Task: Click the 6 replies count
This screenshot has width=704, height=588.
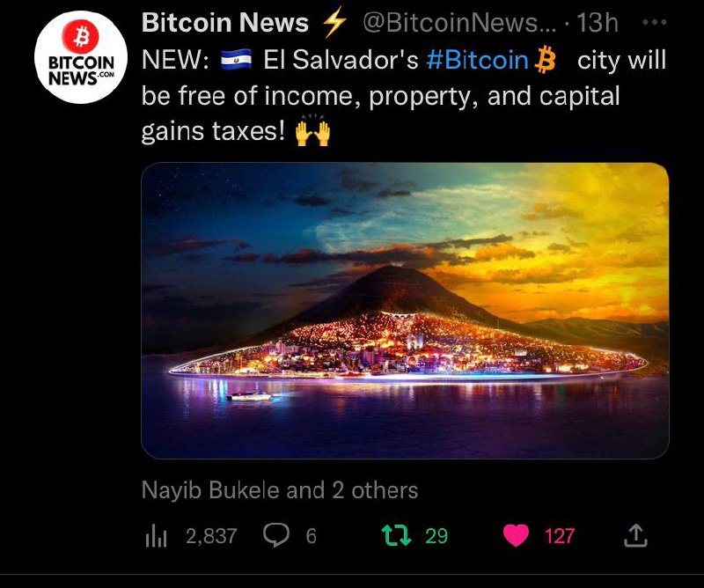Action: point(312,536)
